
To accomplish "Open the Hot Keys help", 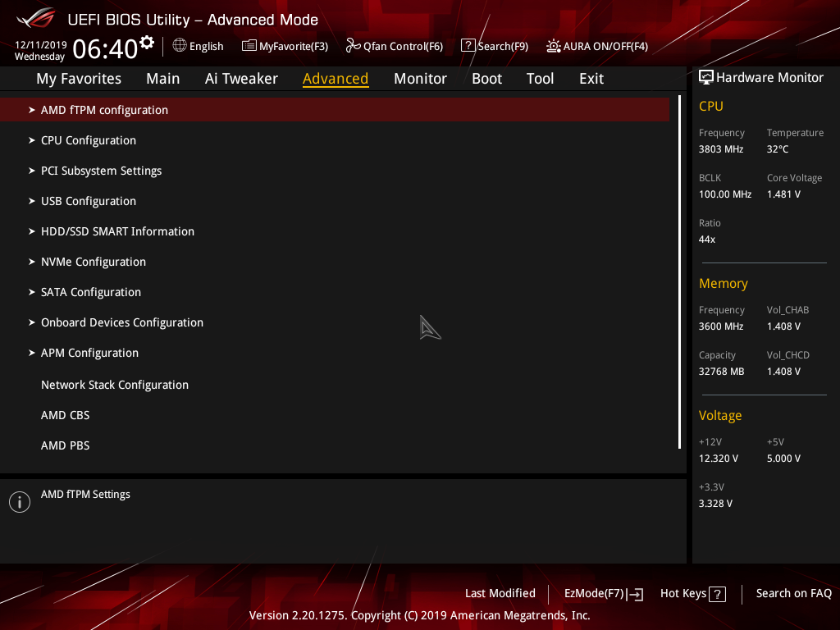I will click(692, 593).
